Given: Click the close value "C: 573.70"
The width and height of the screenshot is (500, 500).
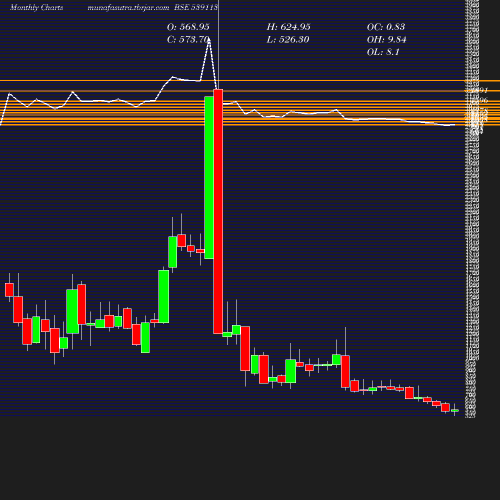Looking at the screenshot, I should coord(188,39).
